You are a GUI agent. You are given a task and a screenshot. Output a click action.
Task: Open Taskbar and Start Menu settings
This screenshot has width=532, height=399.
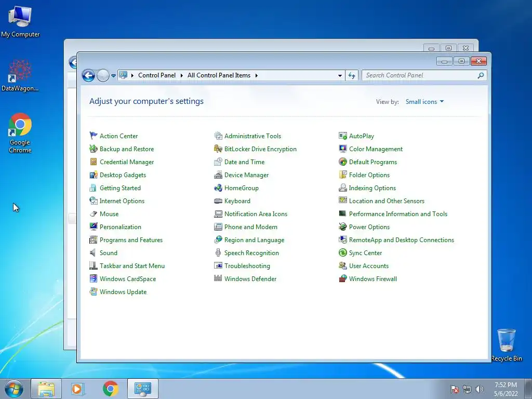click(132, 266)
